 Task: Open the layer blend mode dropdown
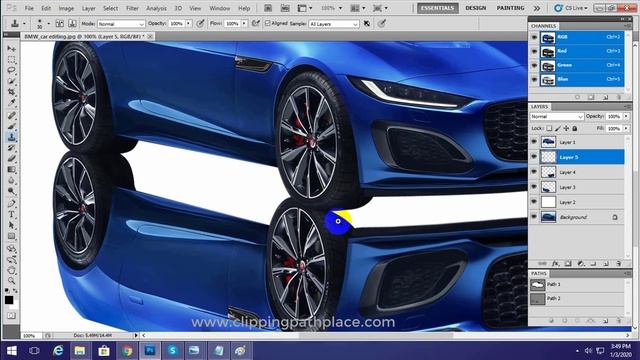pos(557,117)
